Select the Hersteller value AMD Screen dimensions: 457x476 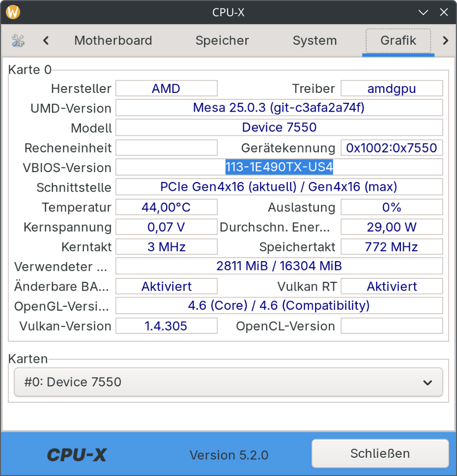point(166,89)
